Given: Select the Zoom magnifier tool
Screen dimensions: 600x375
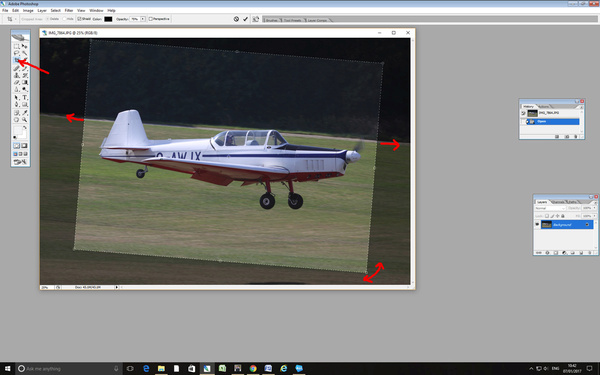Looking at the screenshot, I should click(x=24, y=120).
